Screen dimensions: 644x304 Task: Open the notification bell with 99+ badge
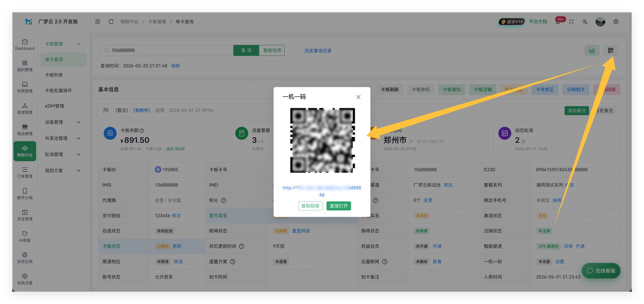(558, 22)
